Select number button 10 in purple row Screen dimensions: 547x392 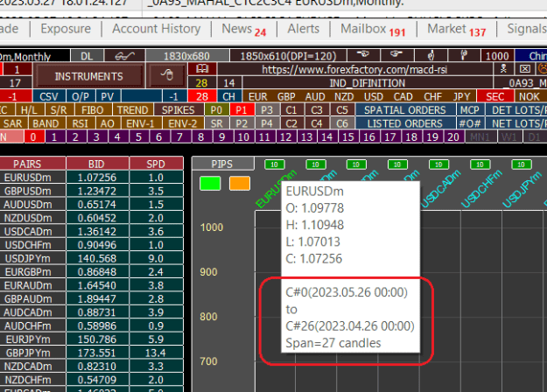coord(243,136)
